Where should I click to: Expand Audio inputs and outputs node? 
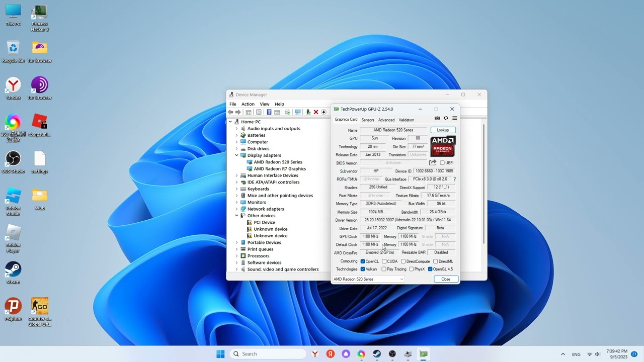[x=236, y=129]
